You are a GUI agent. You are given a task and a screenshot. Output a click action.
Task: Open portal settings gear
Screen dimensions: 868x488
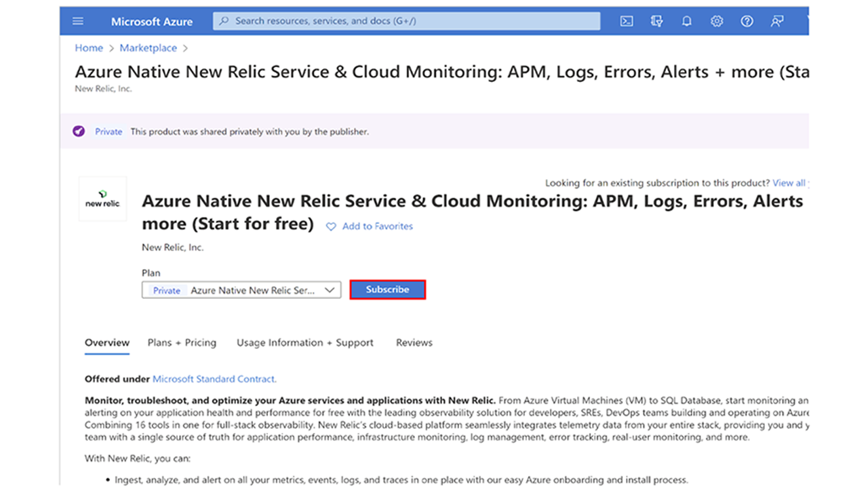point(717,21)
